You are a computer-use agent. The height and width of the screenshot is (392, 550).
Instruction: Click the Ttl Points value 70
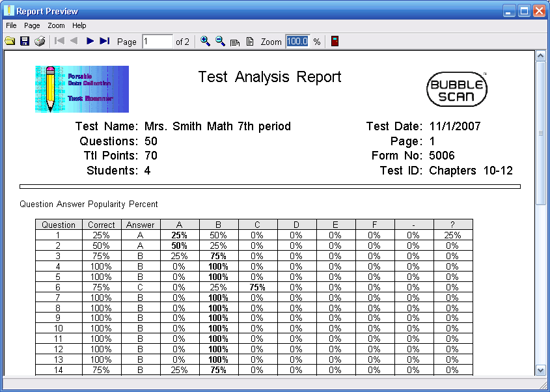pos(151,156)
